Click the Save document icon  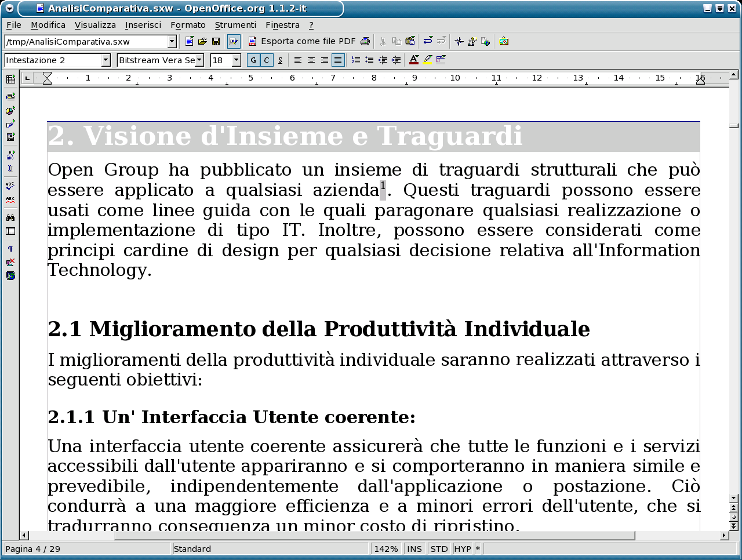pyautogui.click(x=216, y=41)
